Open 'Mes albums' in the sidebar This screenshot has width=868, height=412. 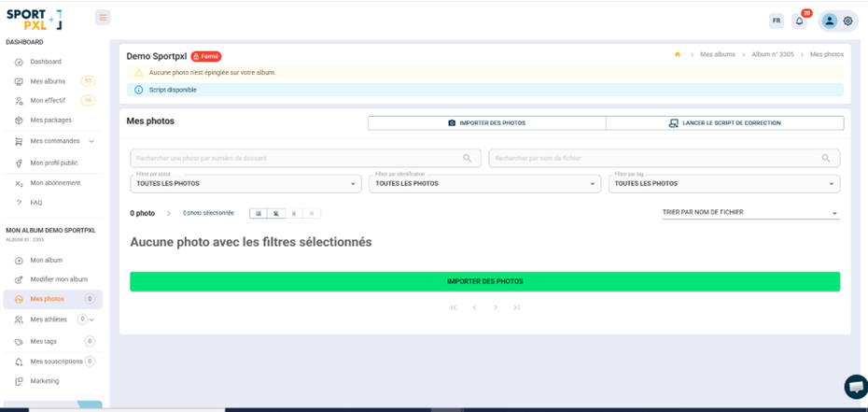click(x=48, y=81)
